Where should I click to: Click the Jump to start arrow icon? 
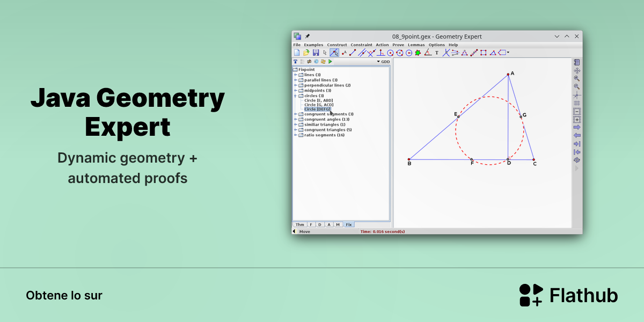tap(577, 152)
